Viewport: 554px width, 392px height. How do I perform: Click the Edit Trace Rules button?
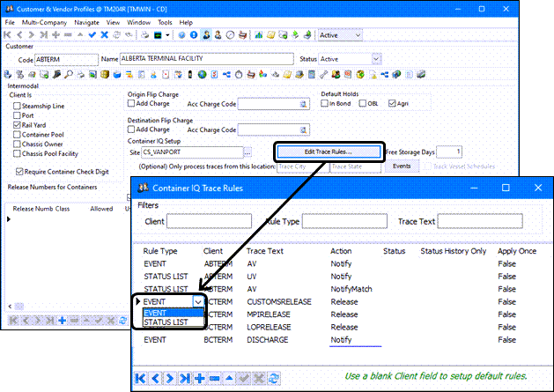click(x=329, y=152)
